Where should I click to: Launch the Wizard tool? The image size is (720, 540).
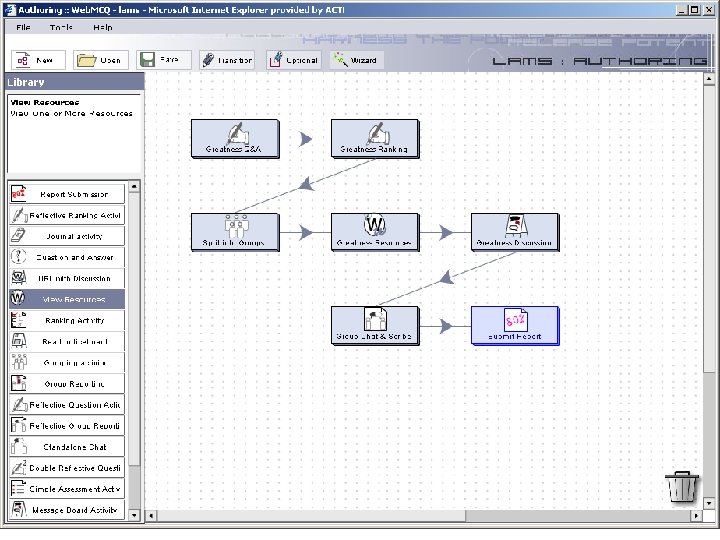click(x=356, y=60)
